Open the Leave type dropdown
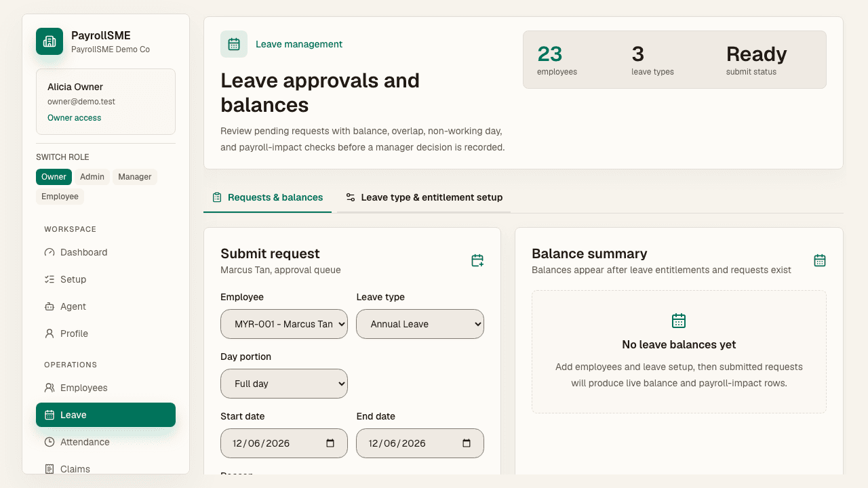Screen dimensions: 868x488 coord(420,324)
